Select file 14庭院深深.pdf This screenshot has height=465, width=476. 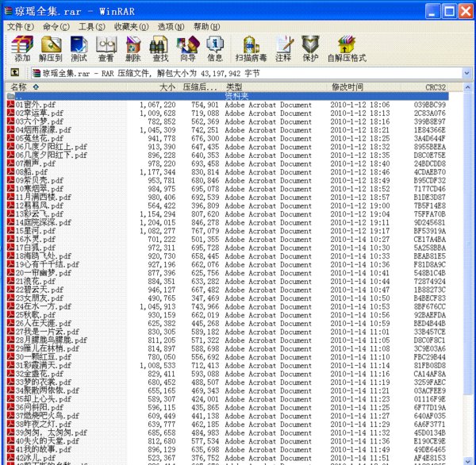click(x=44, y=222)
